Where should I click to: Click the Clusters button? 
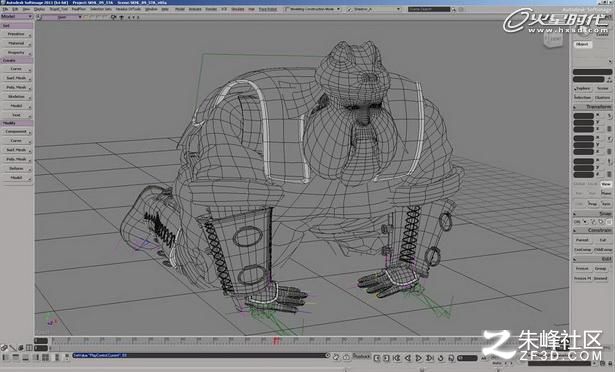602,97
